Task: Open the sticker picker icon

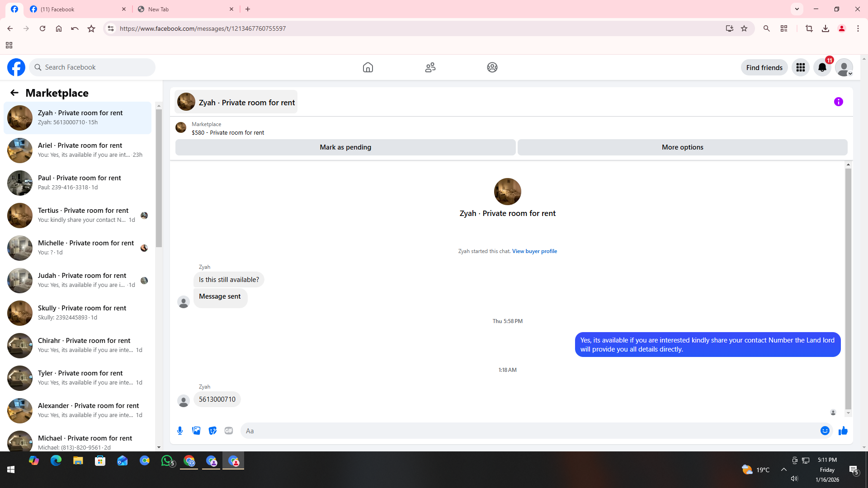Action: pos(212,431)
